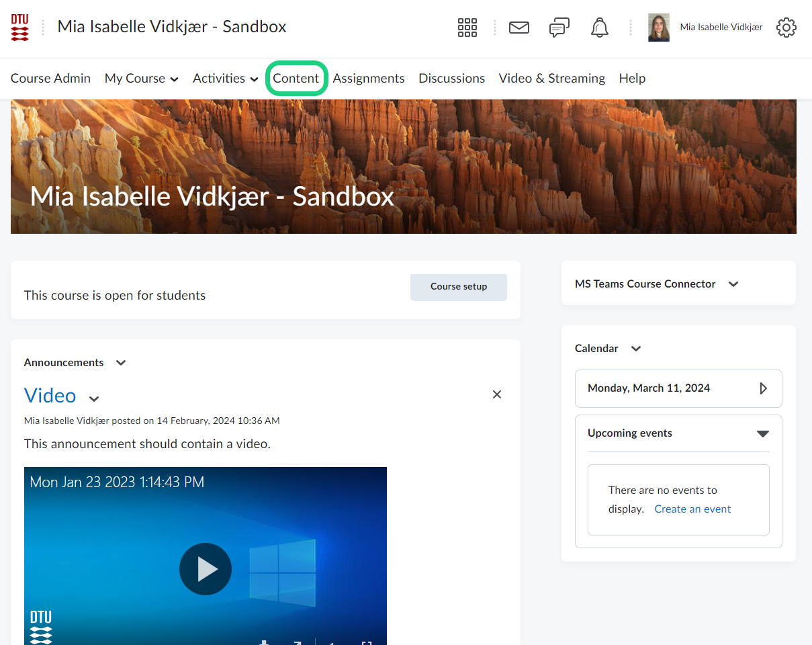Click the Create an event link

click(692, 509)
